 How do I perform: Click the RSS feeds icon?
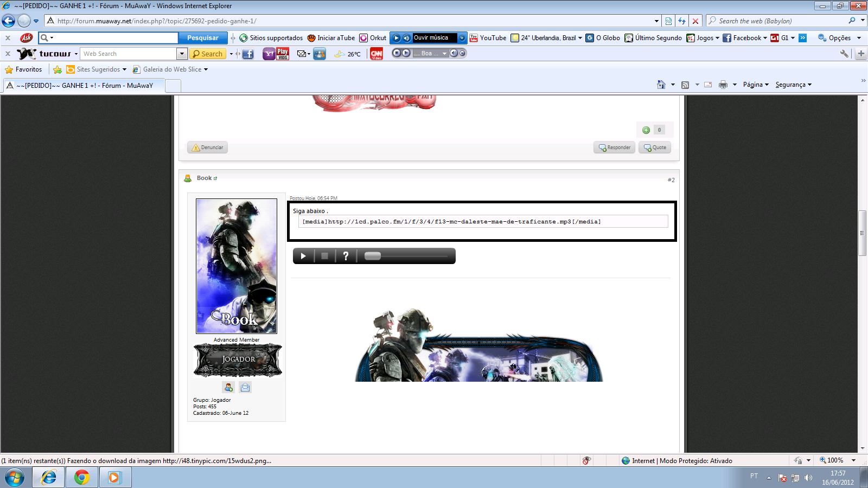point(685,85)
